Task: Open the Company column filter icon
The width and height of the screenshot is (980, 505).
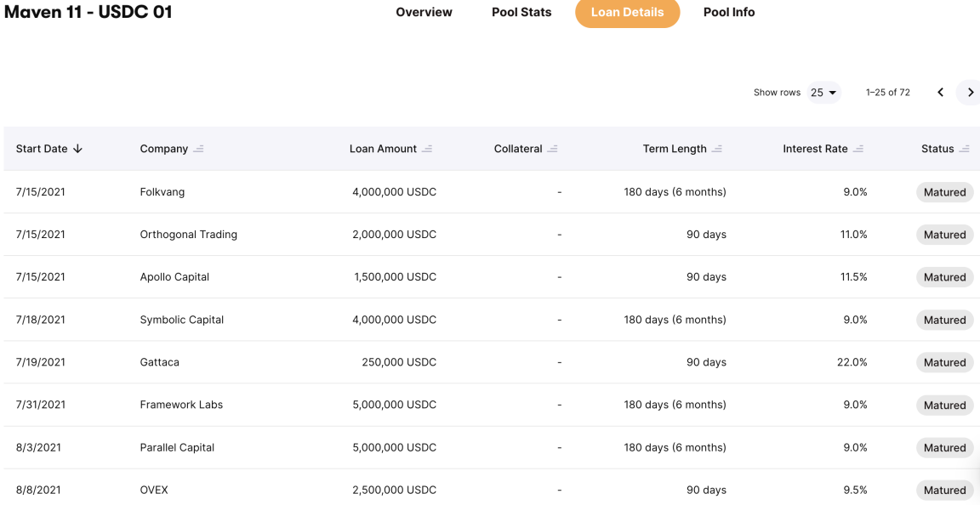Action: point(198,149)
